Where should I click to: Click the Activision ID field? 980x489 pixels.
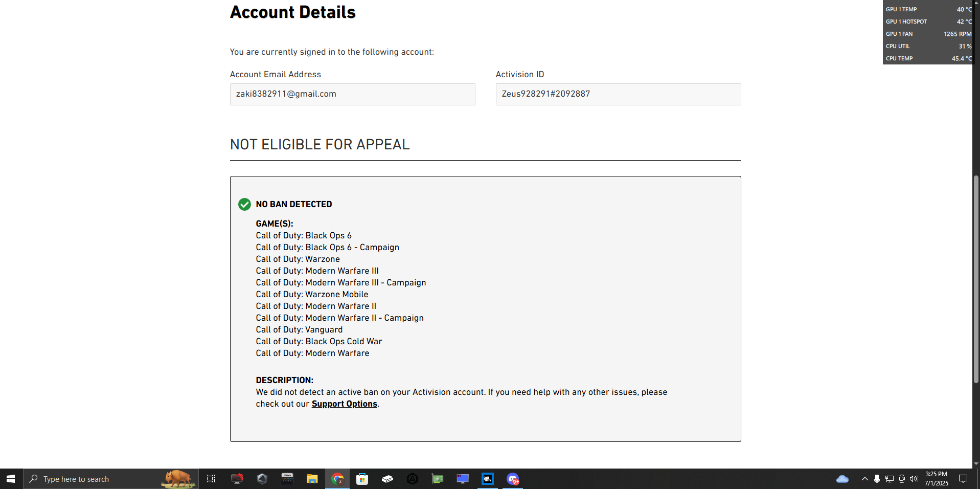619,94
